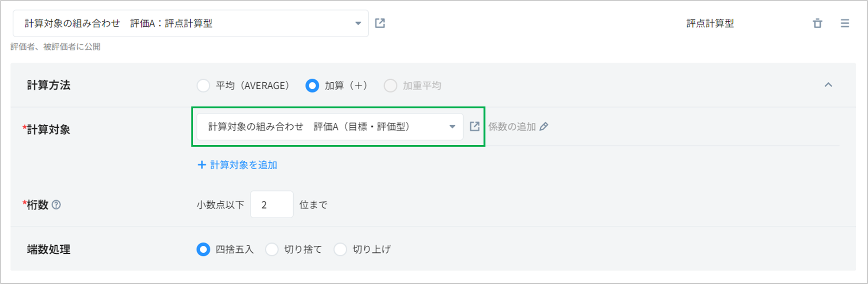This screenshot has width=868, height=284.
Task: Click the 評点計算型 label at top right
Action: coord(710,23)
